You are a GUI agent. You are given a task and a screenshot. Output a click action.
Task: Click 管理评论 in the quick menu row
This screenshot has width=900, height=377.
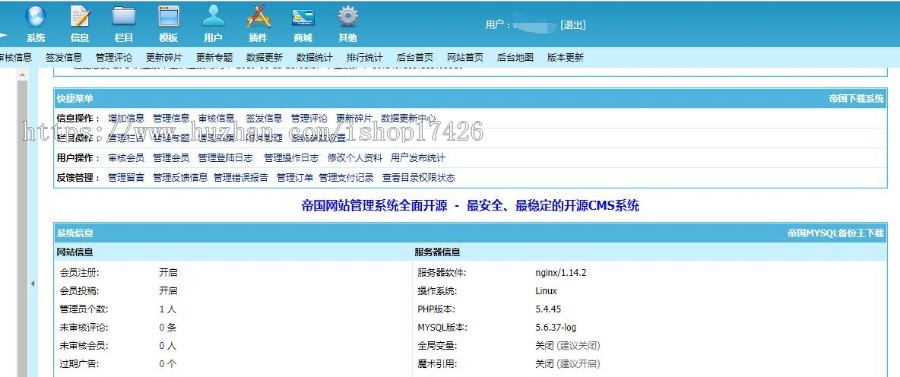click(309, 118)
